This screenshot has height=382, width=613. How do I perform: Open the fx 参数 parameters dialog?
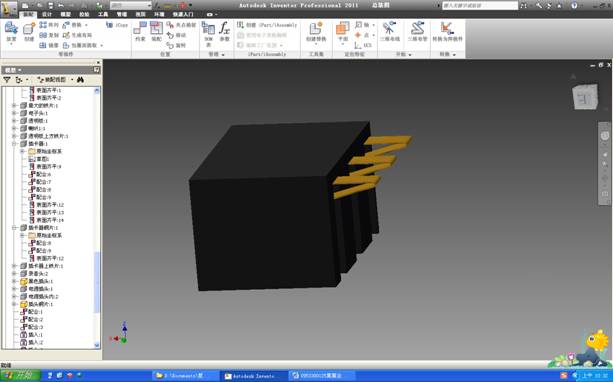[224, 31]
